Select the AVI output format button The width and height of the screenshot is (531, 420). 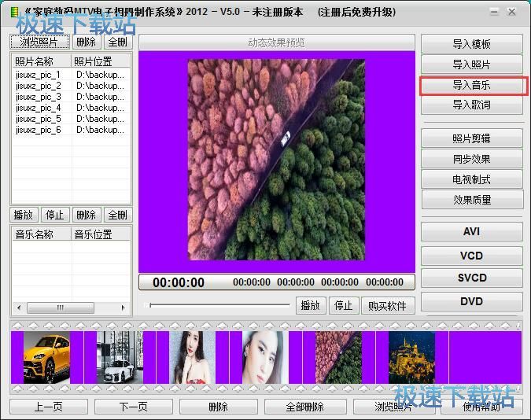[x=472, y=232]
